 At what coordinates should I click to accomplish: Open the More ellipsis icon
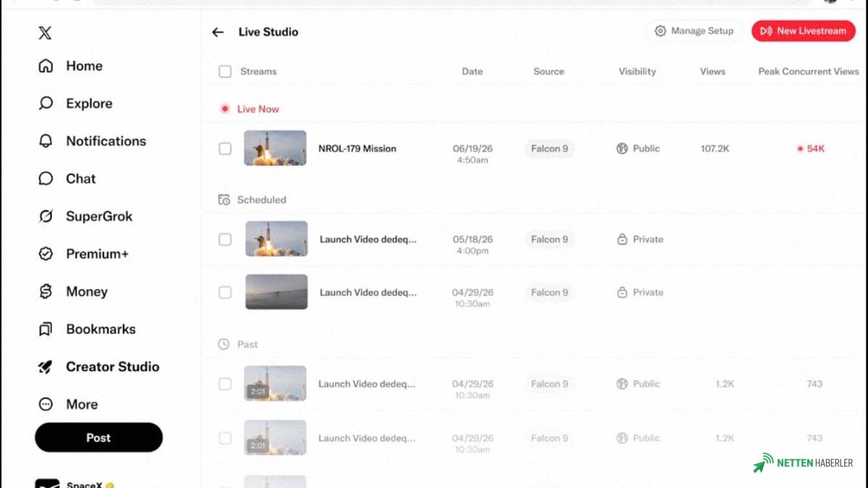click(x=46, y=404)
